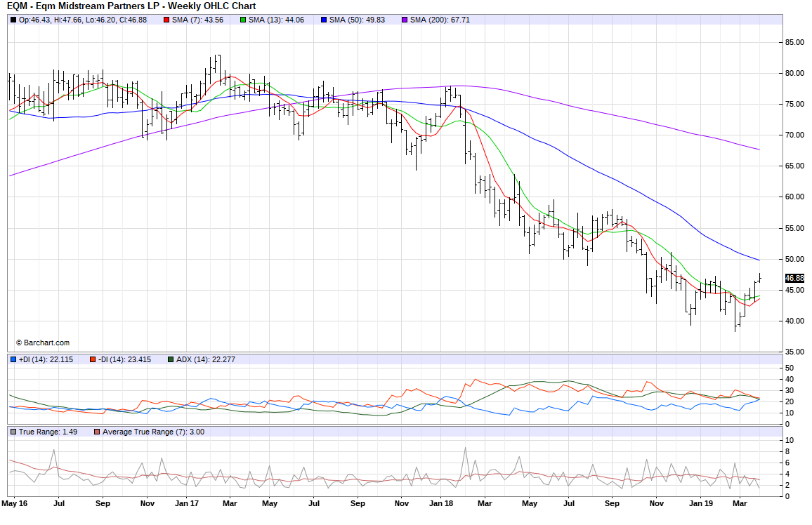Viewport: 812px width, 525px height.
Task: Click the 85.00 price axis label
Action: pos(795,42)
